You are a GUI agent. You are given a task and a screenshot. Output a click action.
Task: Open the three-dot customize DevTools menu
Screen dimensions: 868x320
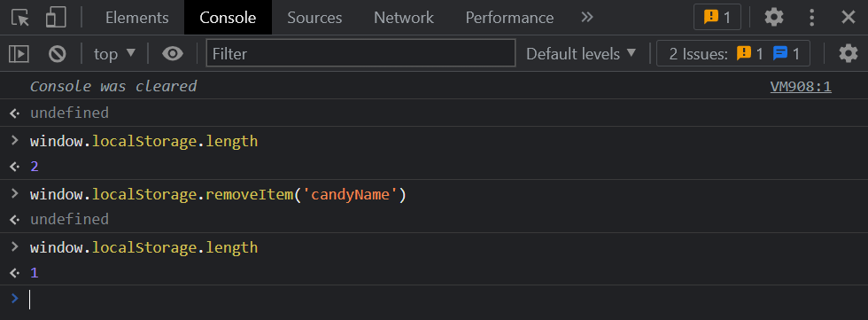[811, 18]
